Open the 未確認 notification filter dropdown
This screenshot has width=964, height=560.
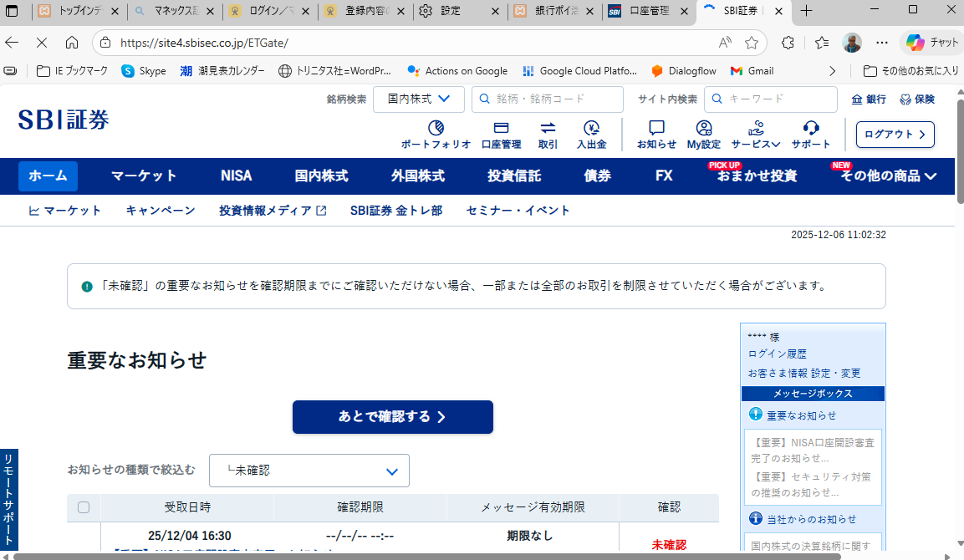(309, 471)
